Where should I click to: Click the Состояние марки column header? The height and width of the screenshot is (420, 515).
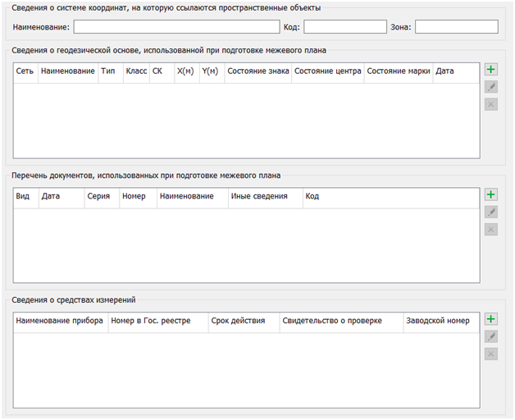click(x=399, y=72)
